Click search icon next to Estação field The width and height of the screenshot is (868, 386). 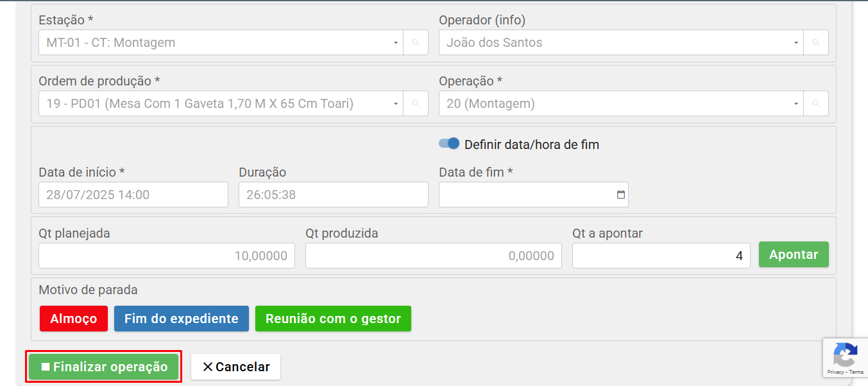point(416,42)
